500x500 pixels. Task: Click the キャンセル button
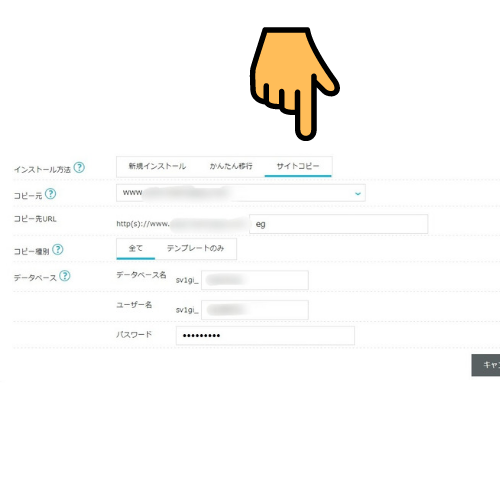tap(486, 365)
